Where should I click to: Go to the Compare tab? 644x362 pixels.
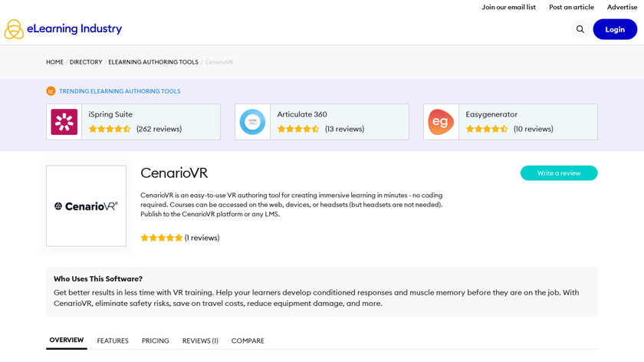248,341
